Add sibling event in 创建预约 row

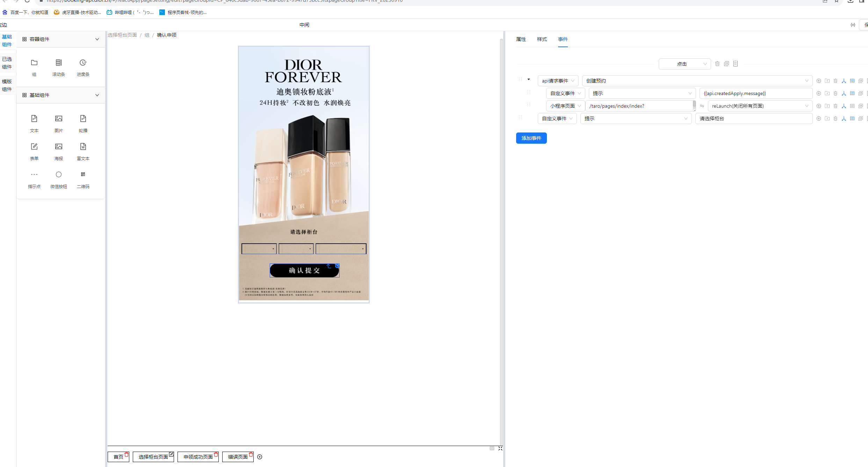tap(819, 81)
